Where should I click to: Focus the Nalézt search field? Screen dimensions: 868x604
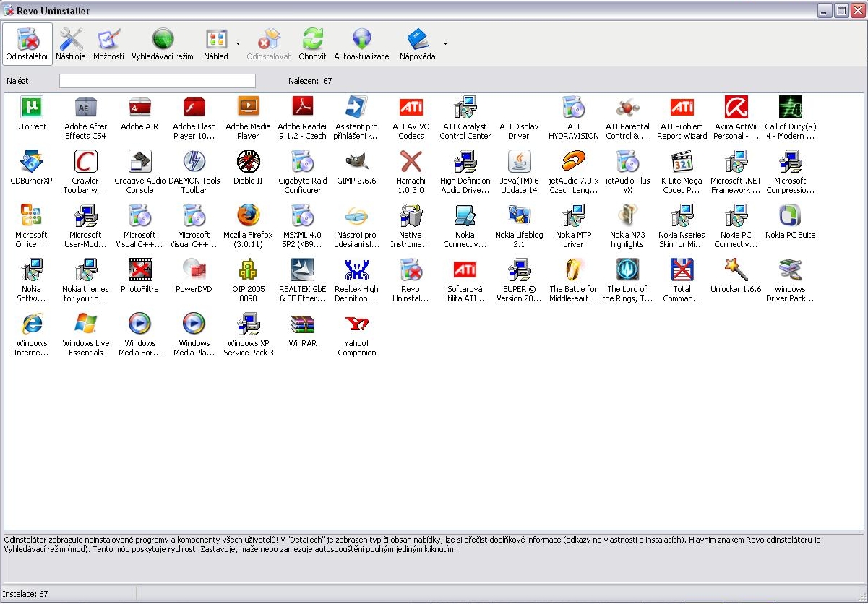tap(158, 81)
